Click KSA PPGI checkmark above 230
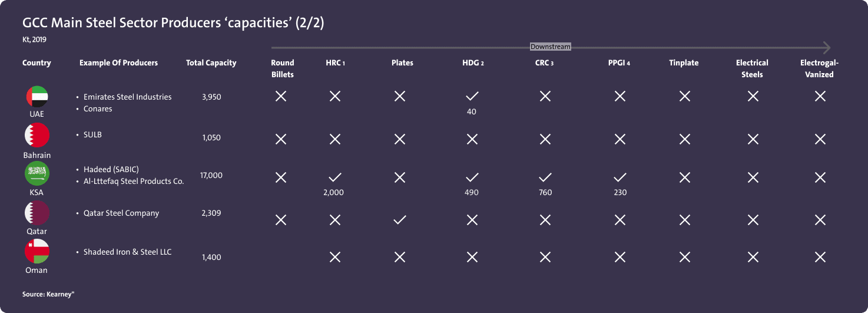Viewport: 868px width, 313px height. (x=619, y=177)
